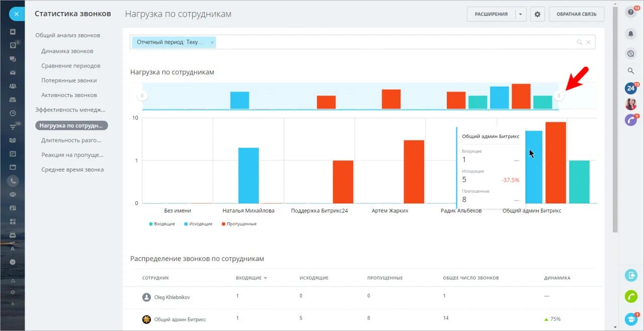Click the Общий админ Битрикс teal bar
The height and width of the screenshot is (331, 644).
[x=579, y=182]
